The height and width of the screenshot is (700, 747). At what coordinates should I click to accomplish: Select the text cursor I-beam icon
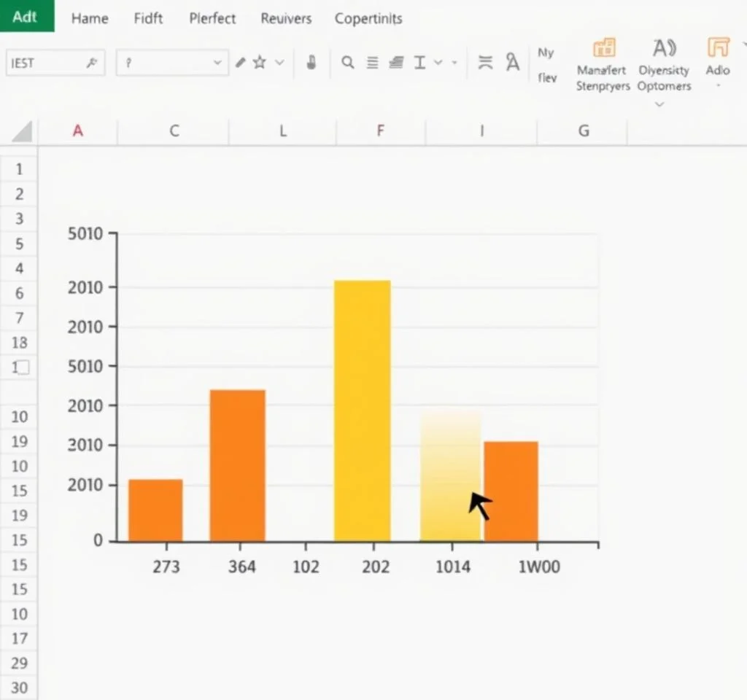(x=419, y=63)
